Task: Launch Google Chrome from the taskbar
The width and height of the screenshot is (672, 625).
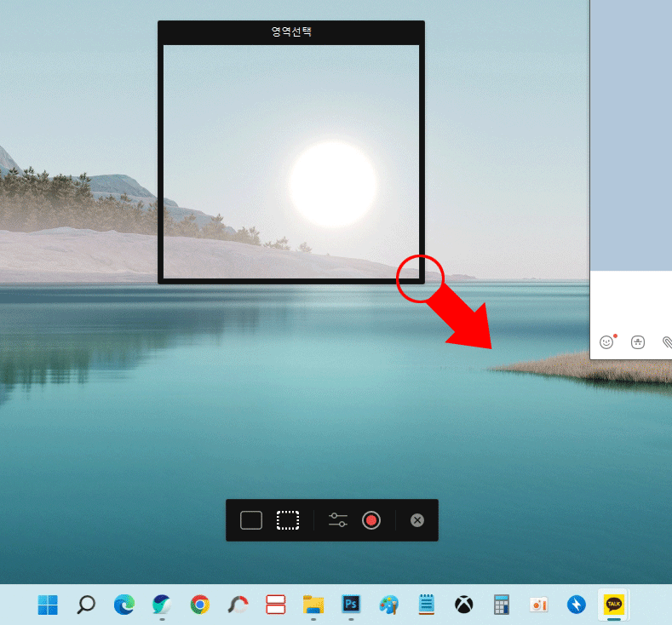Action: pos(199,605)
